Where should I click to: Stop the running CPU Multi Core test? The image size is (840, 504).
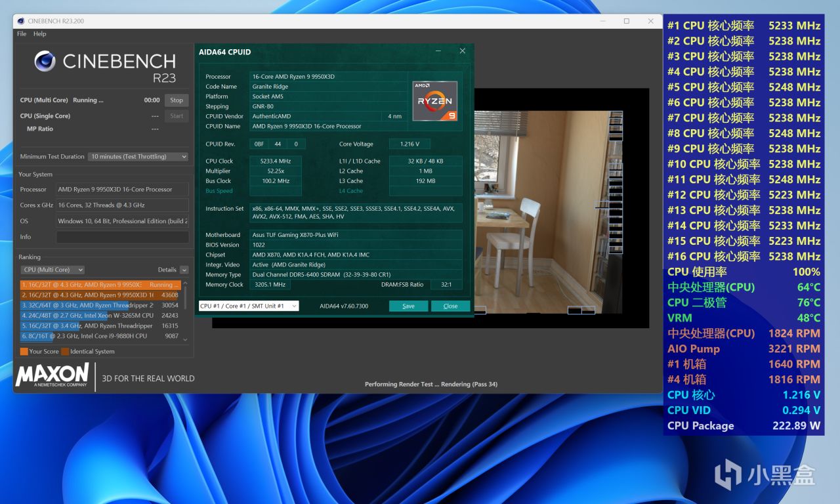[x=177, y=100]
